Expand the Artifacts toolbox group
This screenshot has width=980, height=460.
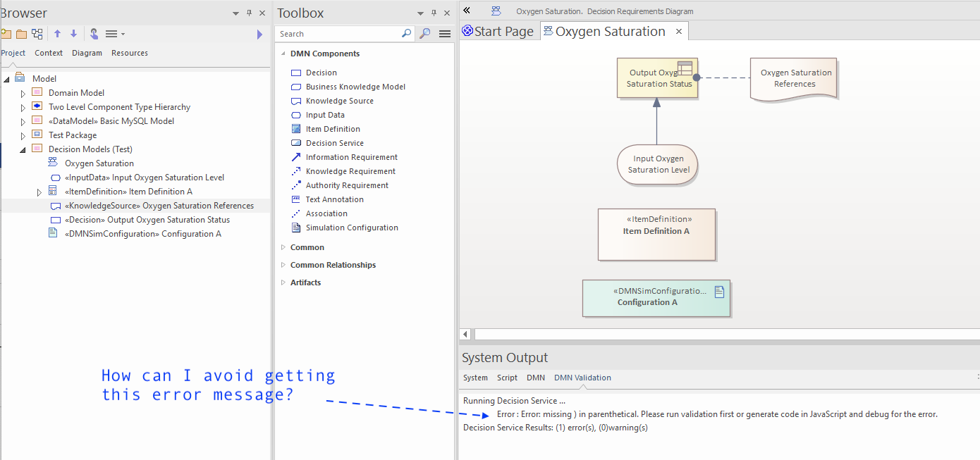click(283, 282)
